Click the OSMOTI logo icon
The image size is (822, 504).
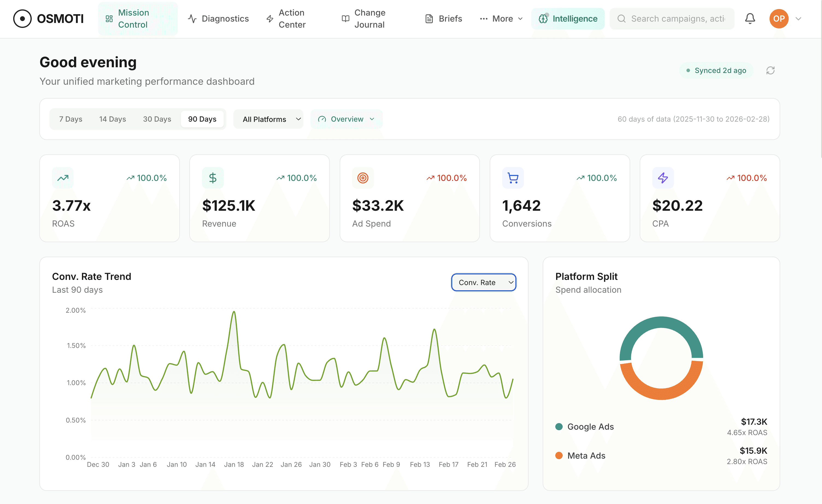coord(22,19)
